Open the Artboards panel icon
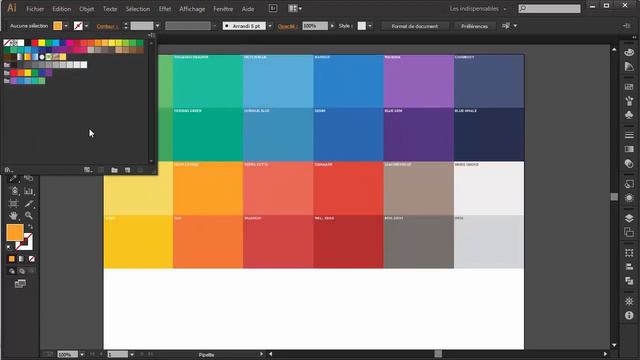Image resolution: width=640 pixels, height=360 pixels. tap(629, 232)
